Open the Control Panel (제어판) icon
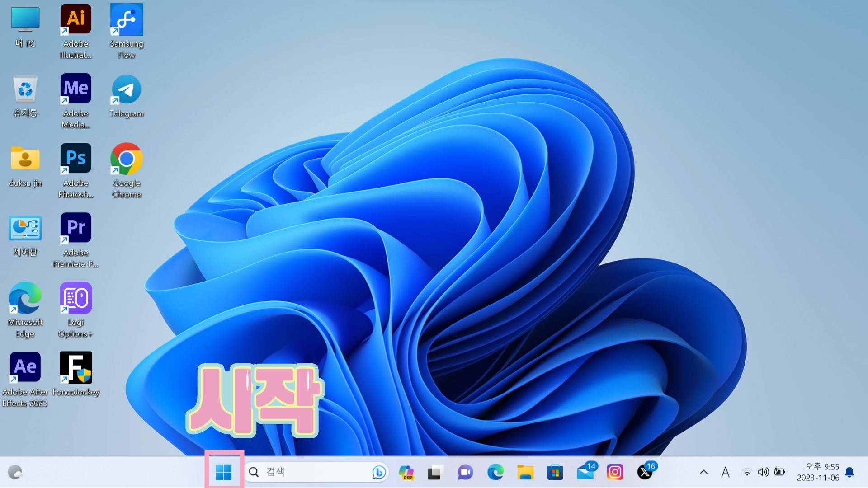 click(x=25, y=229)
